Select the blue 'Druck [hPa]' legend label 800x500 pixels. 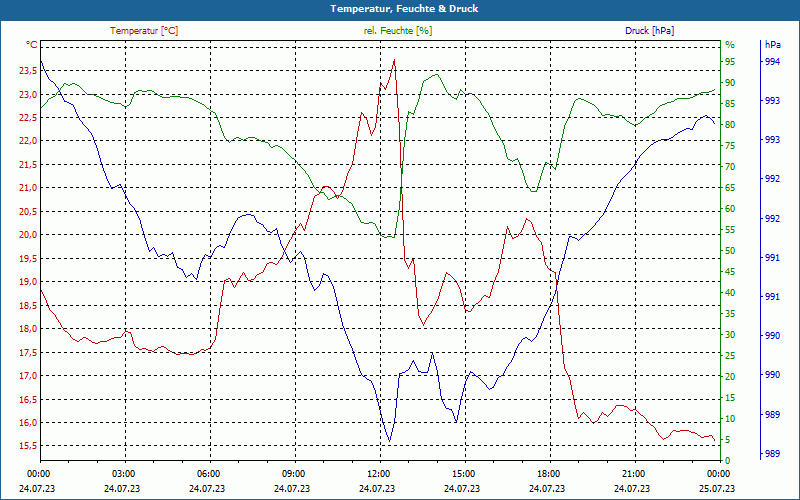[649, 31]
